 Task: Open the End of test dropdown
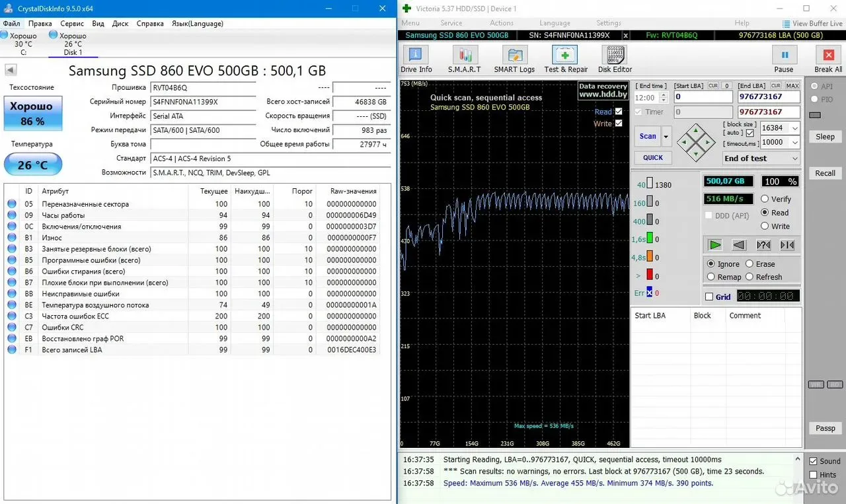coord(761,159)
